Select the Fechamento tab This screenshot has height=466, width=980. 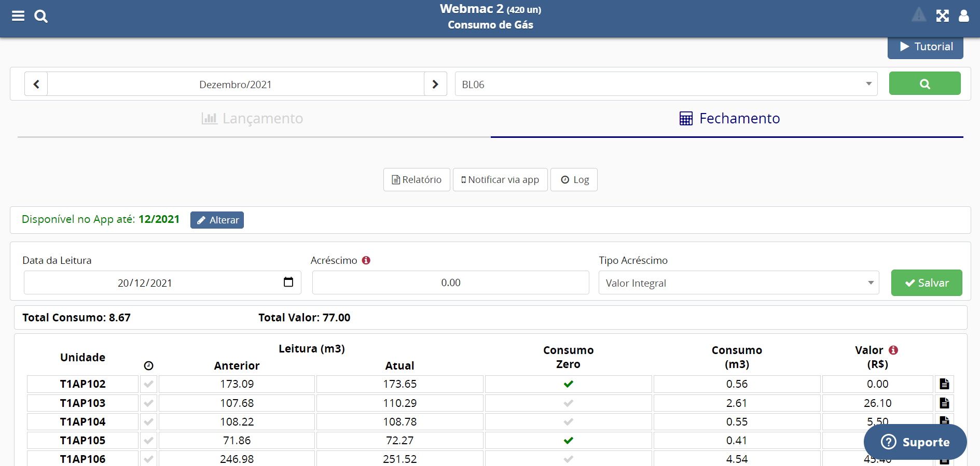coord(729,119)
